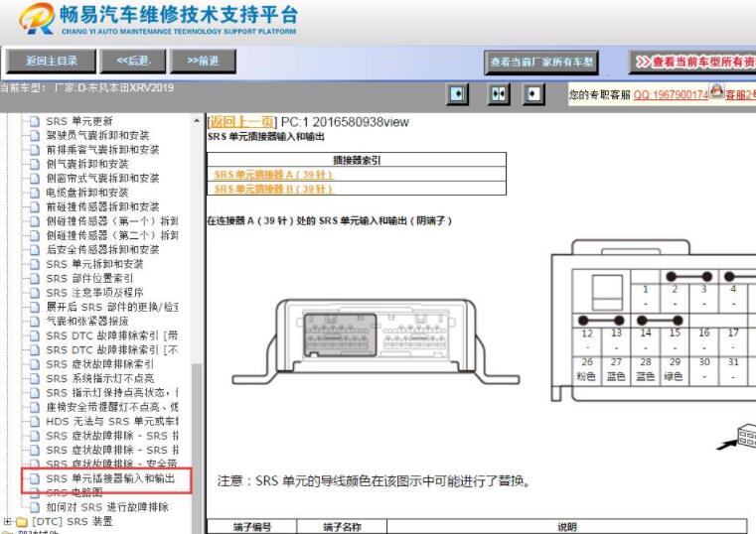Open 查看当前车型所有资料 button
This screenshot has height=534, width=756.
pos(692,63)
